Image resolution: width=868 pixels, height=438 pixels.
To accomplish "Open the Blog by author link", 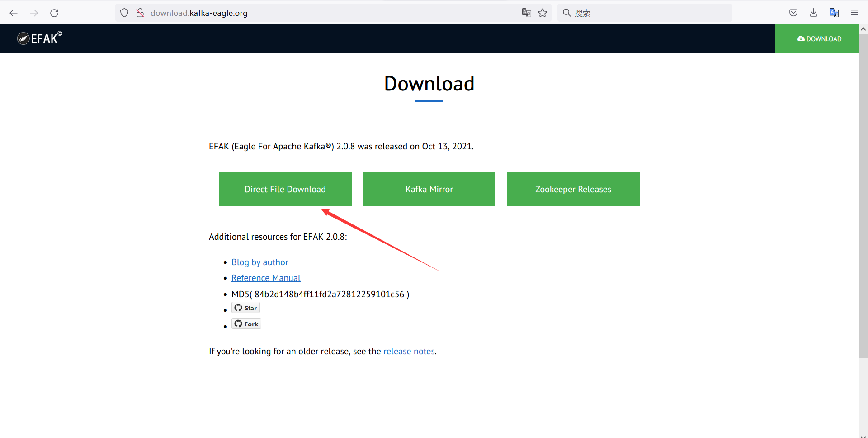I will [259, 262].
